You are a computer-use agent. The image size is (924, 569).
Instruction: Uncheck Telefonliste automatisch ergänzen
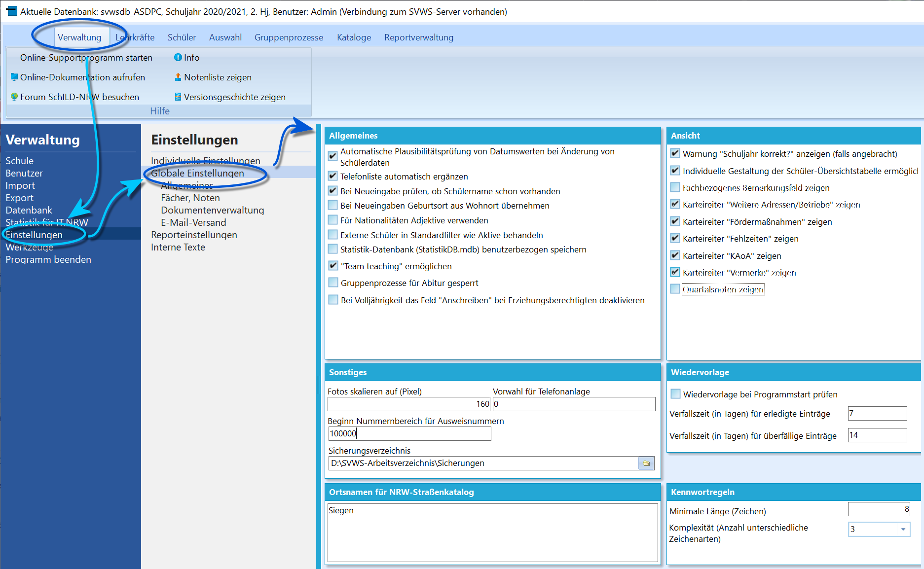pos(333,176)
